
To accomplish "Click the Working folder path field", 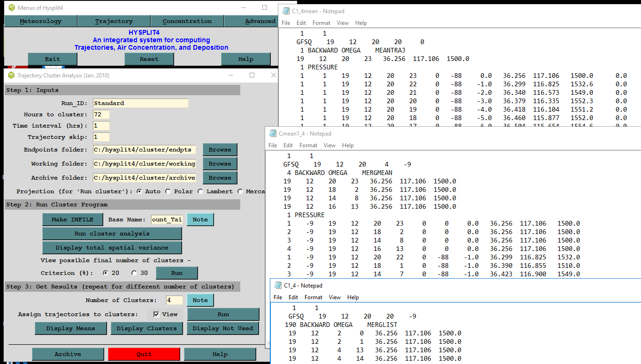I will click(x=144, y=164).
